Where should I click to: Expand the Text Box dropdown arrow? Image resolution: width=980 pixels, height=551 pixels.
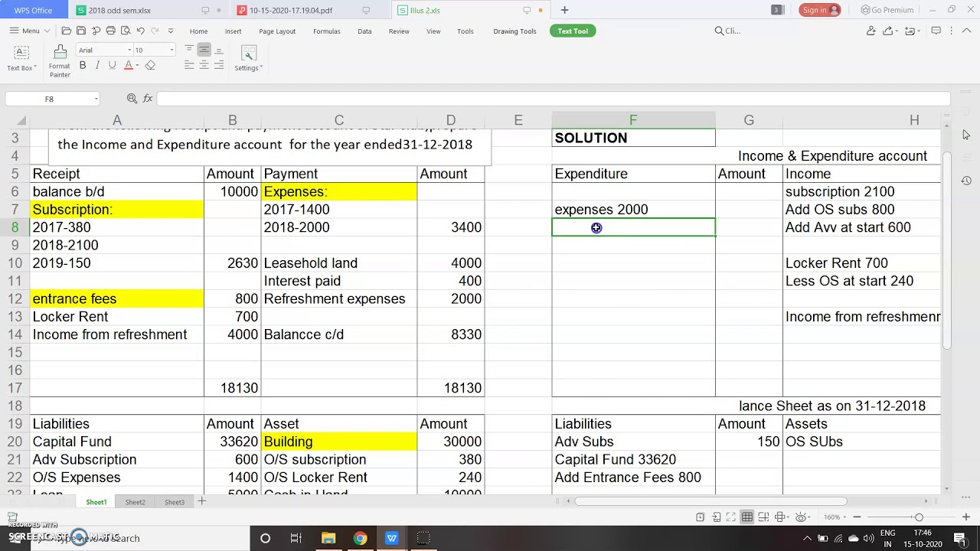point(35,68)
